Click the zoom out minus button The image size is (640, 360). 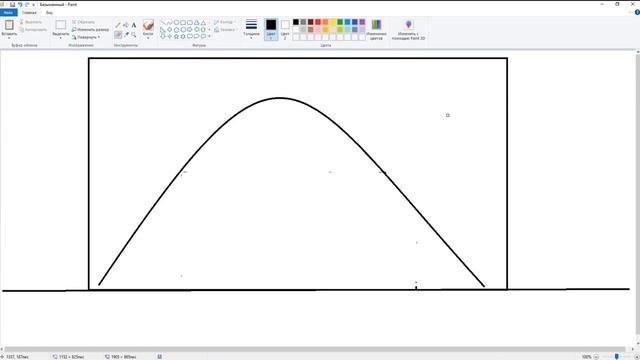[x=596, y=357]
